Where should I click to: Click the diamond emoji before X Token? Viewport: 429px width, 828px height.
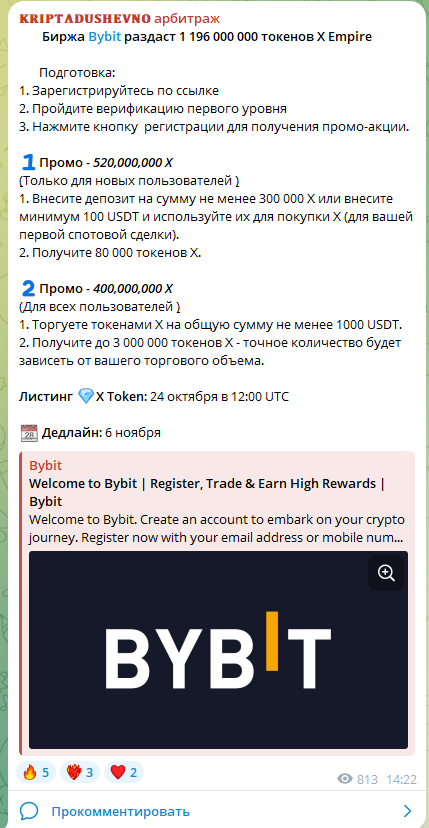pos(85,396)
